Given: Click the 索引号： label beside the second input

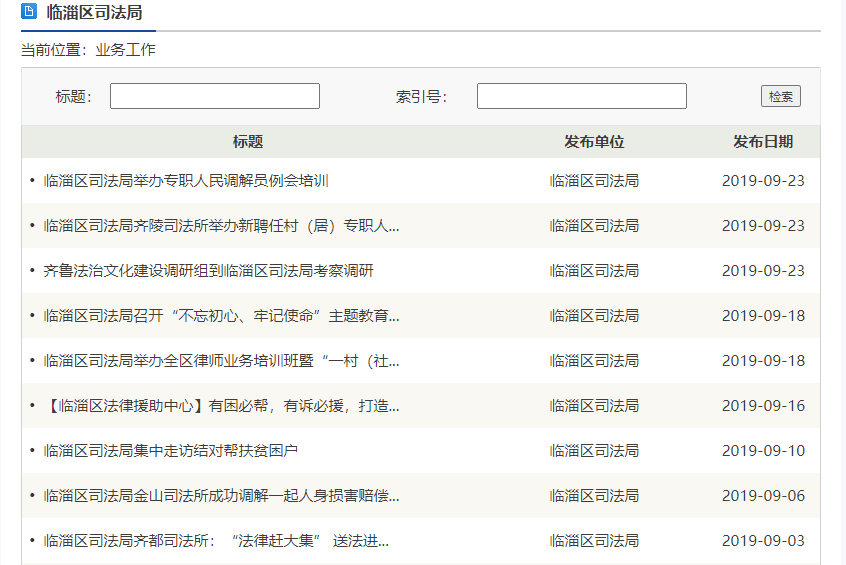Looking at the screenshot, I should (422, 97).
